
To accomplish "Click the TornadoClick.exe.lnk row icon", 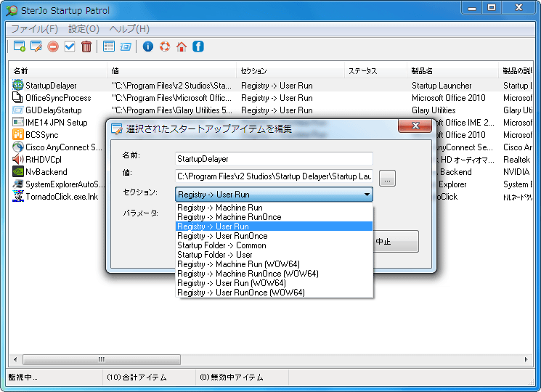I will tap(18, 196).
